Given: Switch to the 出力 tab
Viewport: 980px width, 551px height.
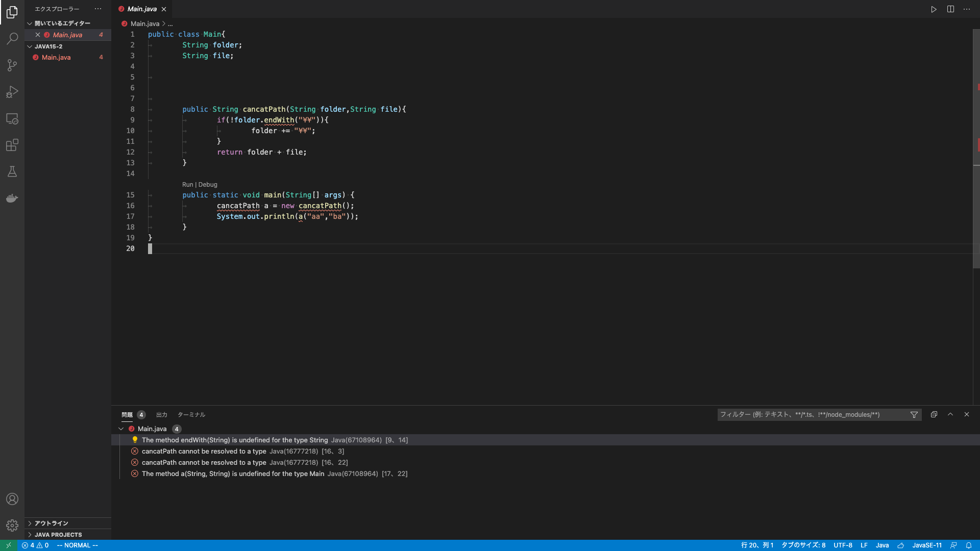Looking at the screenshot, I should [x=162, y=415].
